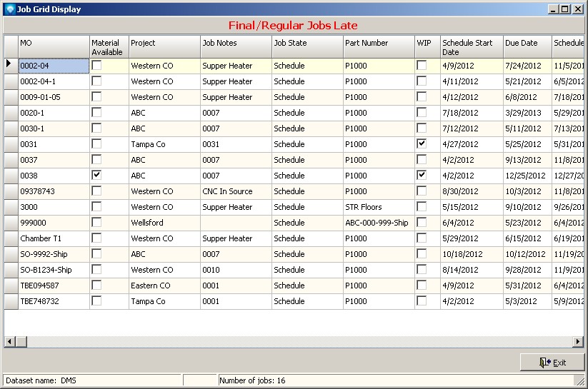Click the Project column header
This screenshot has height=389, width=588.
pos(164,47)
